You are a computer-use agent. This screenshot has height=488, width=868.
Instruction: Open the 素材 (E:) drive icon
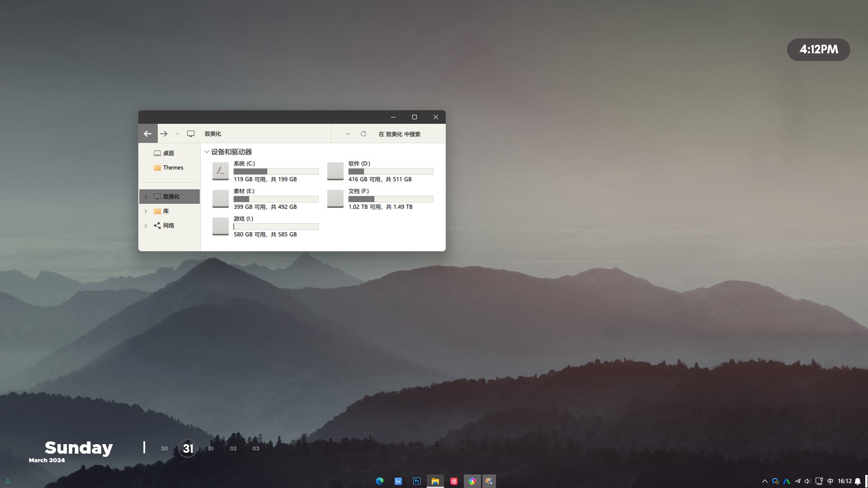pyautogui.click(x=221, y=199)
